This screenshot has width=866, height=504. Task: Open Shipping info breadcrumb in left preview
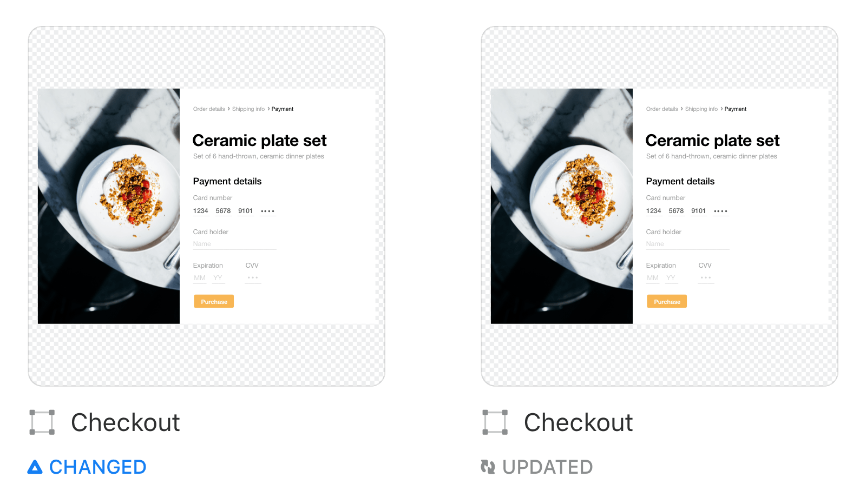coord(248,109)
